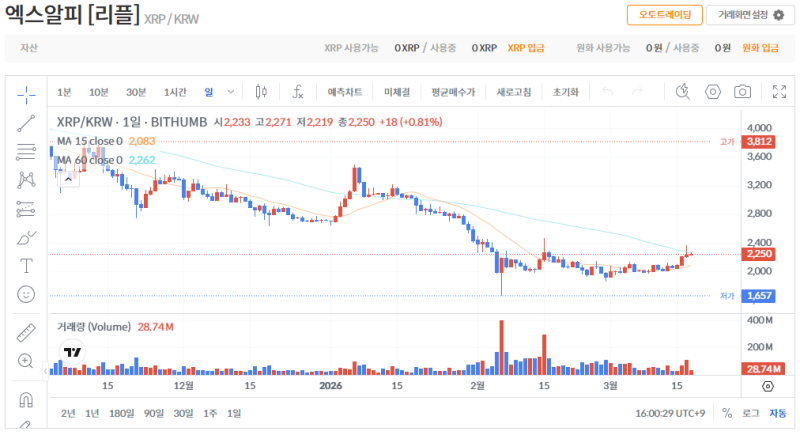Set date range to 30일
The height and width of the screenshot is (435, 800).
pos(183,413)
